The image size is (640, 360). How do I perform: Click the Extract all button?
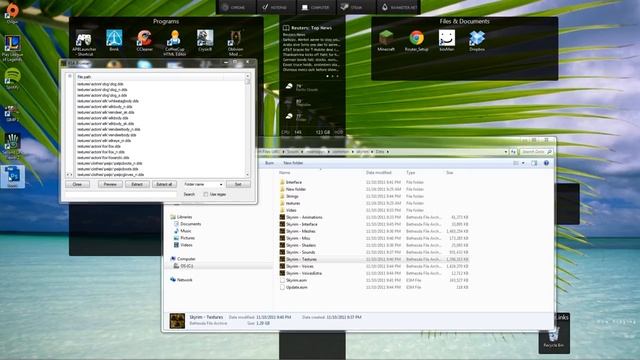pyautogui.click(x=164, y=184)
